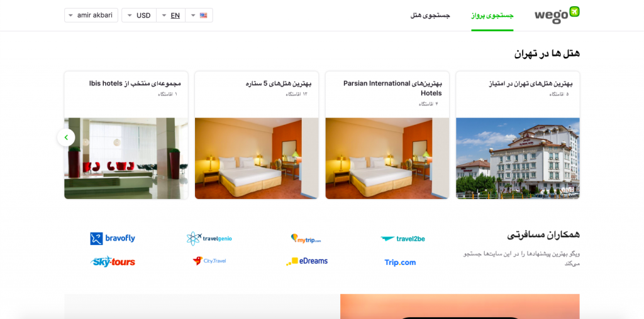Open the USD currency dropdown

(139, 15)
